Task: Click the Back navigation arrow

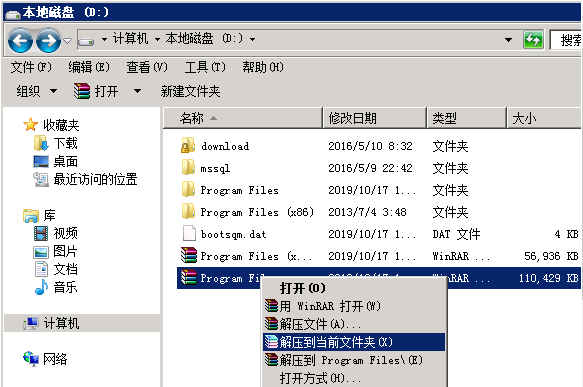Action: coord(20,40)
